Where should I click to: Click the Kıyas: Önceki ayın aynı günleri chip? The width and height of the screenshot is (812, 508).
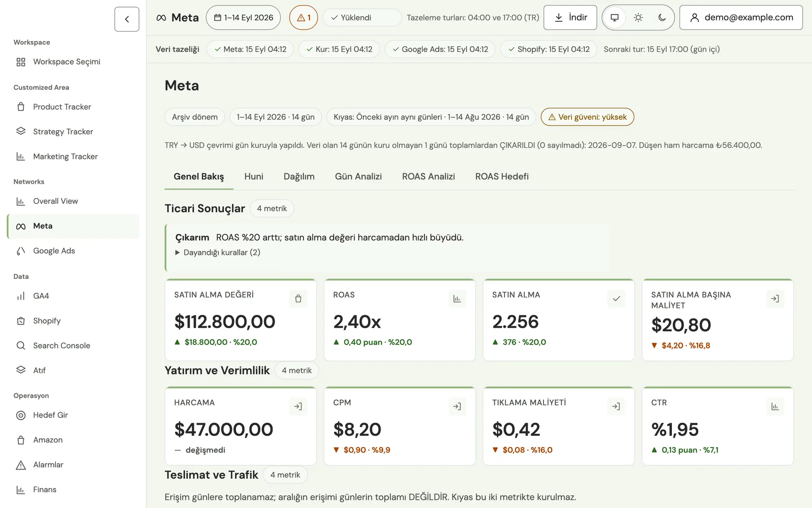coord(431,117)
